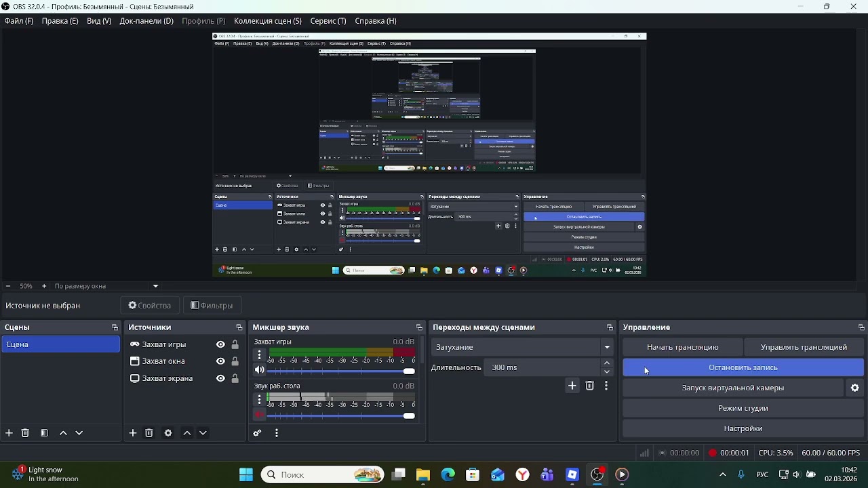Viewport: 868px width, 488px height.
Task: Open Звук раб. стола audio options three dots
Action: coord(259,399)
